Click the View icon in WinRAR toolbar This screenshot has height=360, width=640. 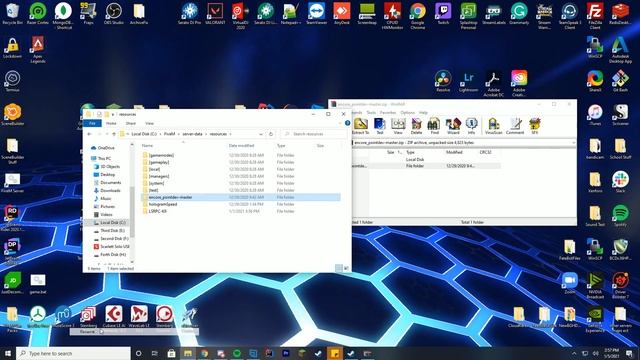click(398, 126)
